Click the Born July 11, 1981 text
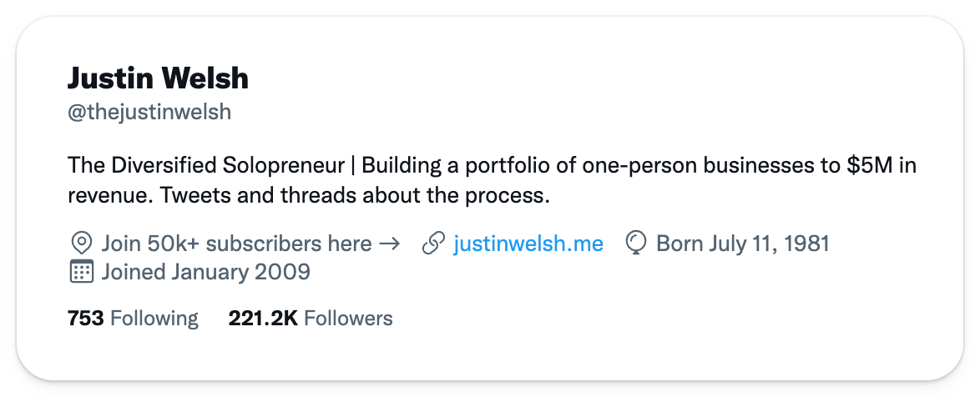The width and height of the screenshot is (980, 397). pyautogui.click(x=743, y=243)
